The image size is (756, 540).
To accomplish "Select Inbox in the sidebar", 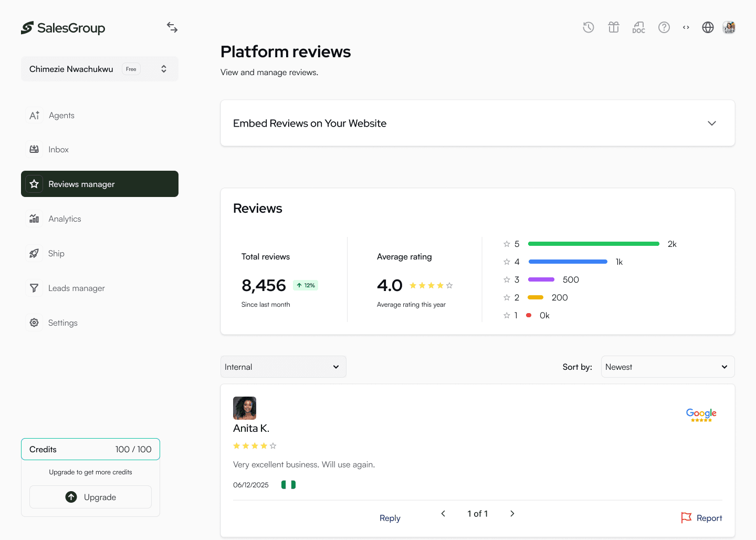I will coord(58,150).
